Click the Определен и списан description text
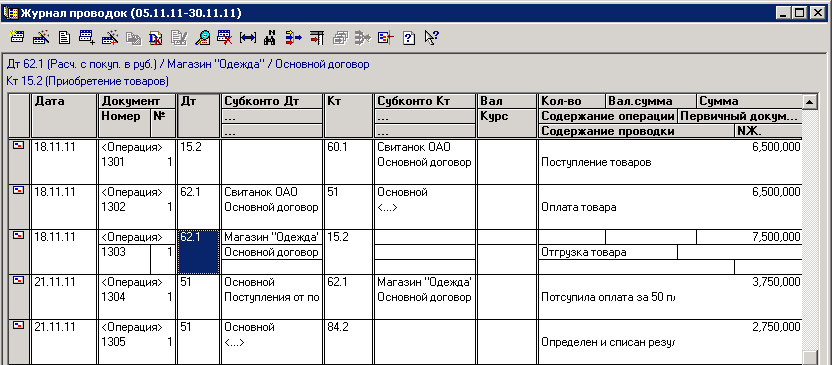This screenshot has width=832, height=365. (x=608, y=343)
